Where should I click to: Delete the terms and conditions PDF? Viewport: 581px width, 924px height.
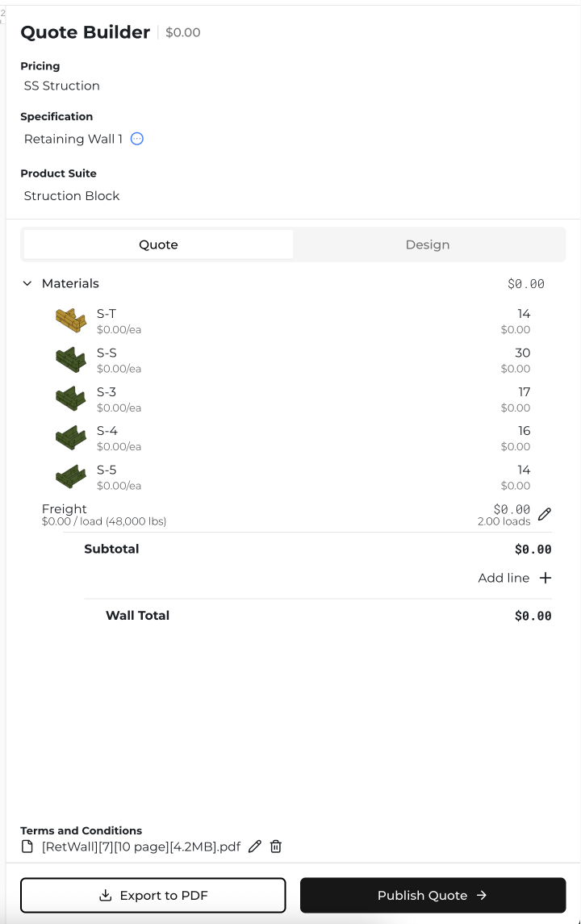click(276, 847)
